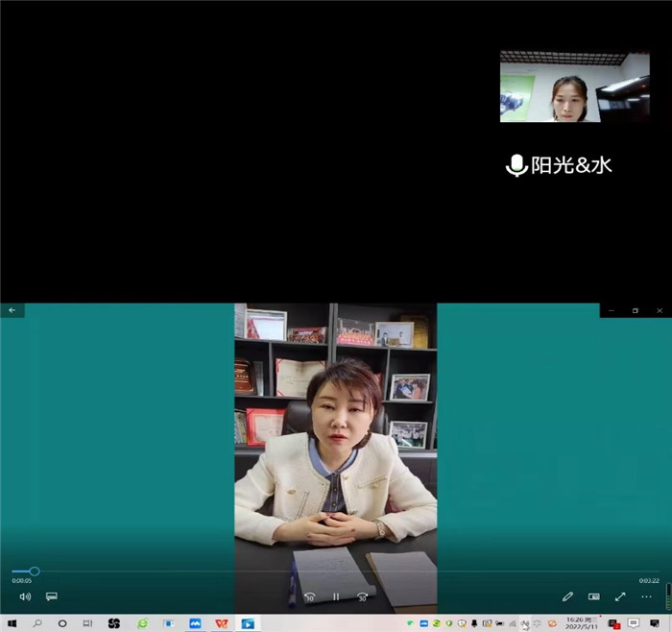672x632 pixels.
Task: Open the green browser on taskbar
Action: [143, 623]
